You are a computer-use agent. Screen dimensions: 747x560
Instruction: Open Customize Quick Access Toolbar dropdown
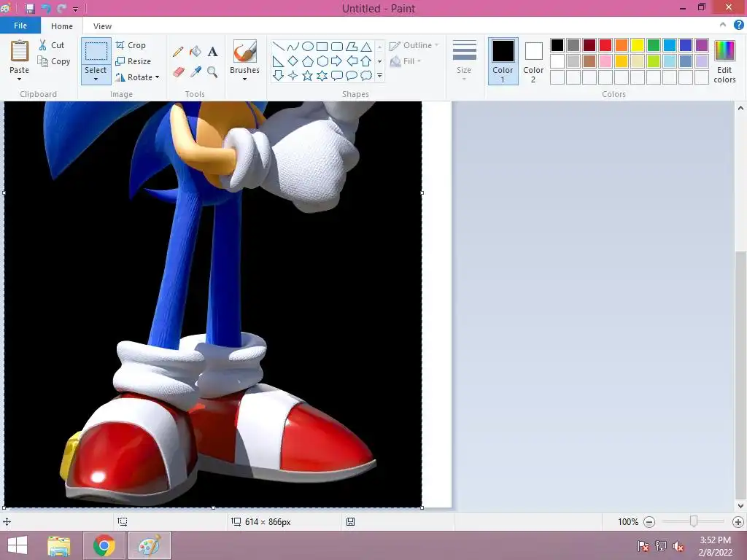click(75, 9)
